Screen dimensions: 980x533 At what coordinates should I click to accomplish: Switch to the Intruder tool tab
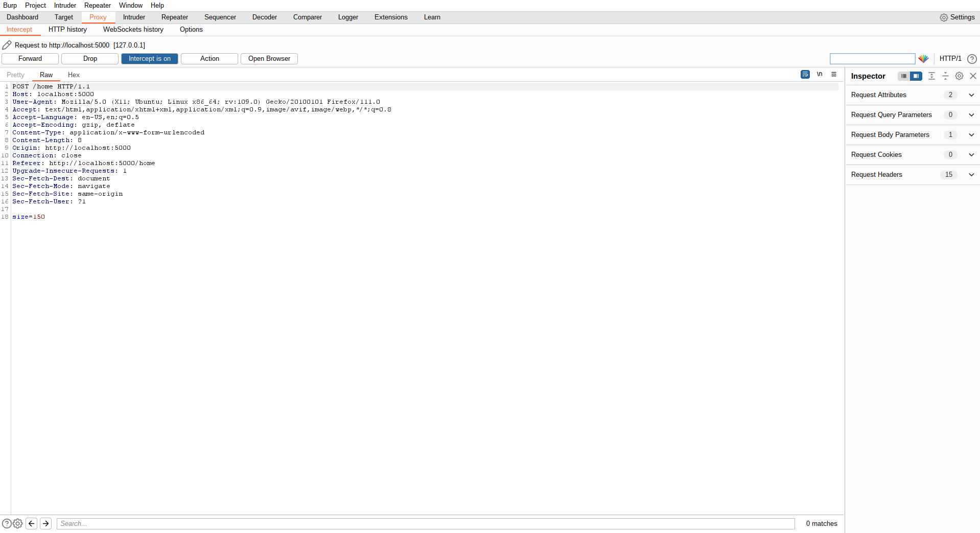(x=134, y=17)
